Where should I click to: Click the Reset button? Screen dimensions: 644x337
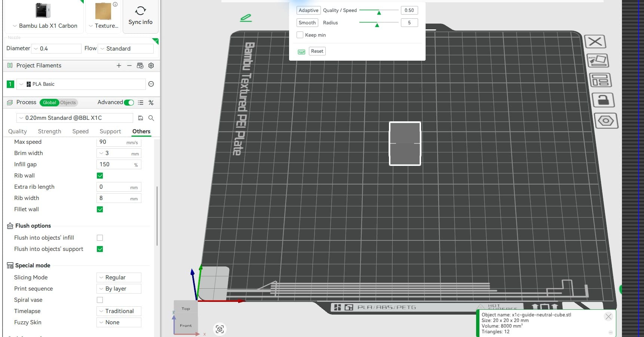(317, 51)
